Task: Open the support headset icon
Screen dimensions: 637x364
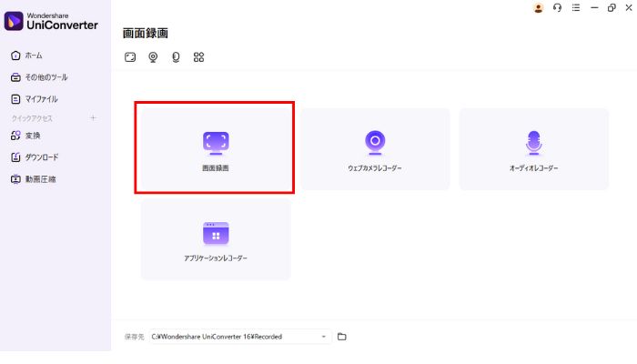Action: coord(557,7)
